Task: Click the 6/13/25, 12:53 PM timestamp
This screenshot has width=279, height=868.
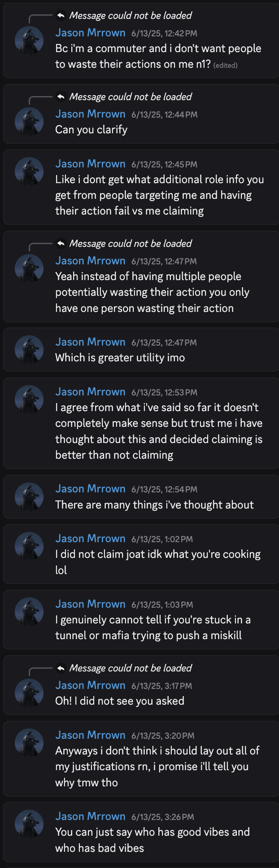Action: point(164,393)
